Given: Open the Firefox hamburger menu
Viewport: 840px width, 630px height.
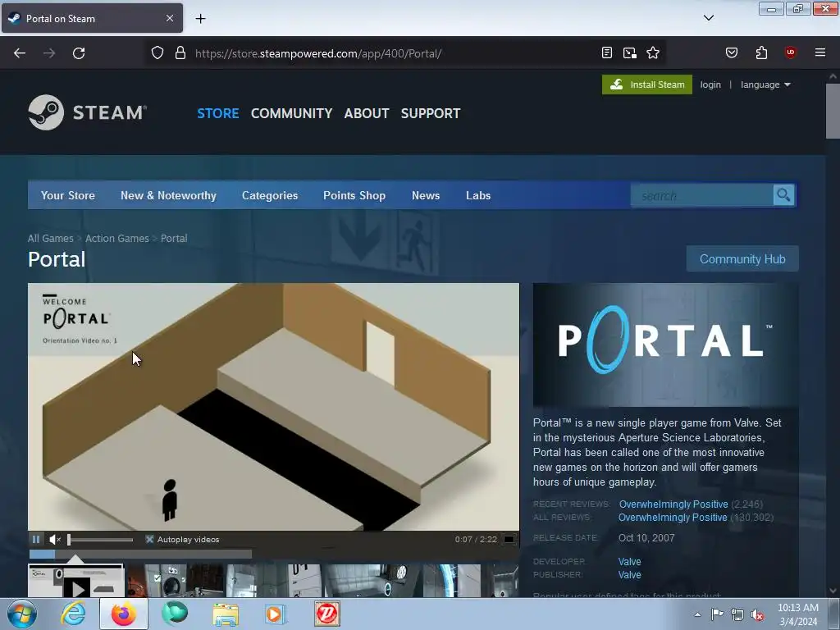Looking at the screenshot, I should 820,52.
